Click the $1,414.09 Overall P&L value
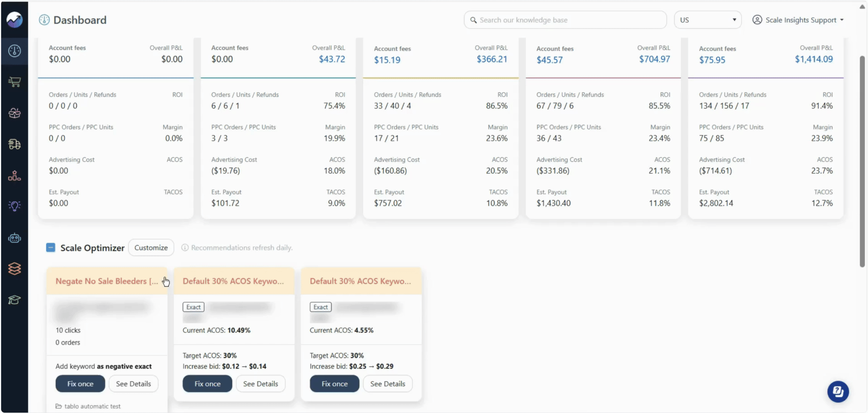Image resolution: width=868 pixels, height=413 pixels. 814,59
